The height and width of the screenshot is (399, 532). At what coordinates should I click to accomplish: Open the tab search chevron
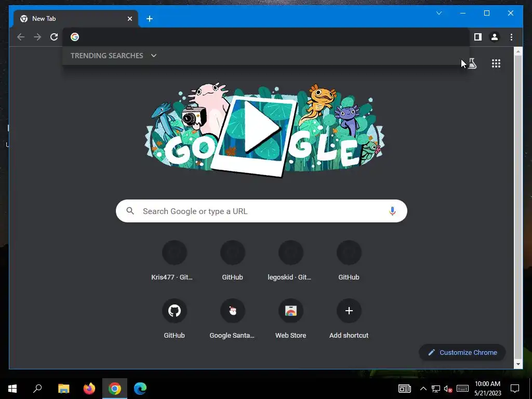point(438,13)
